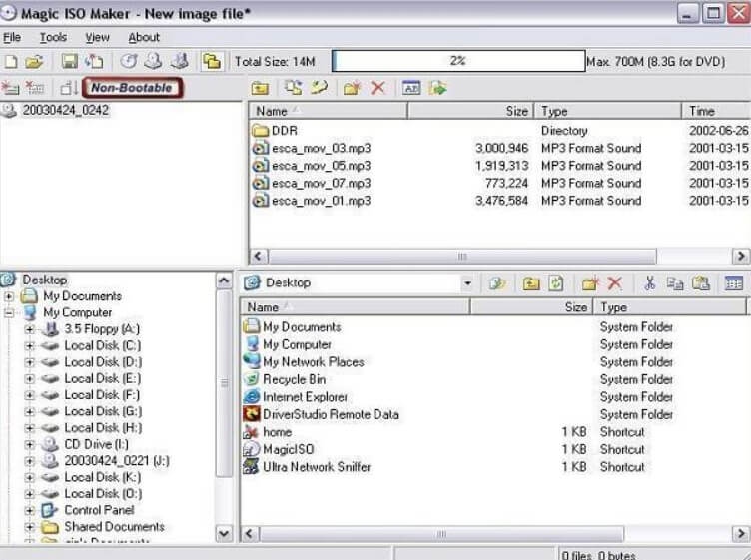Click the Non-Bootable button

click(x=132, y=88)
